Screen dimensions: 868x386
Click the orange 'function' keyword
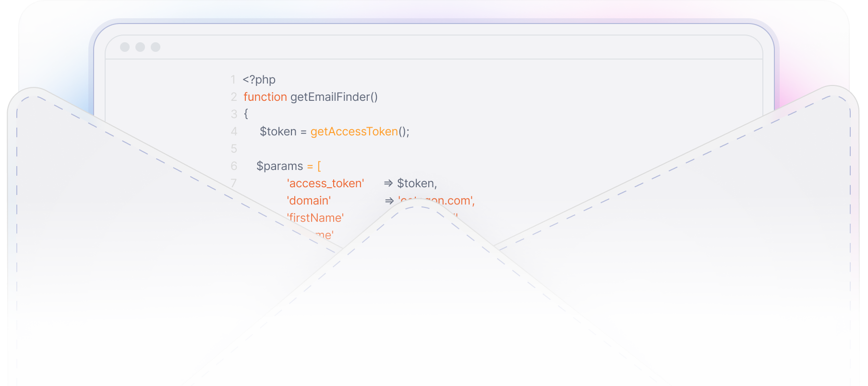click(265, 97)
